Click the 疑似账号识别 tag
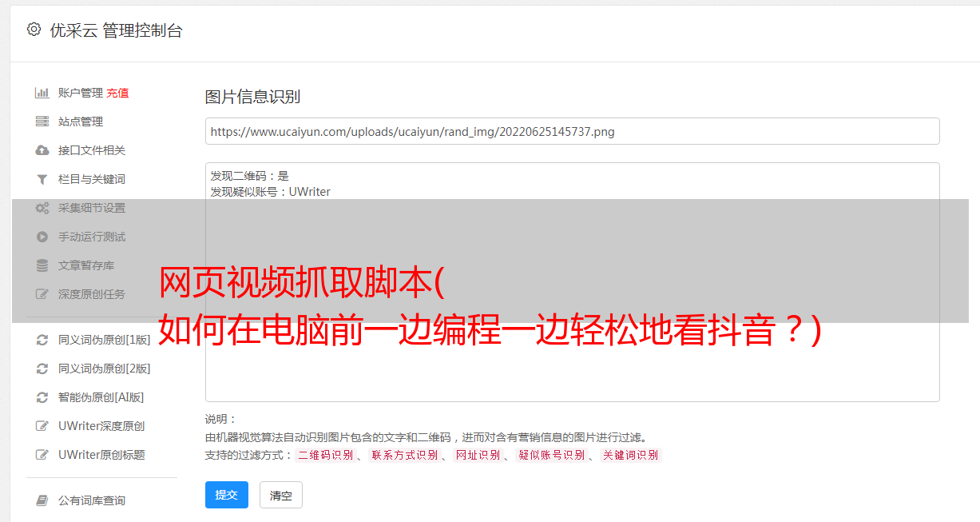Screen dimensions: 980x522 (551, 455)
